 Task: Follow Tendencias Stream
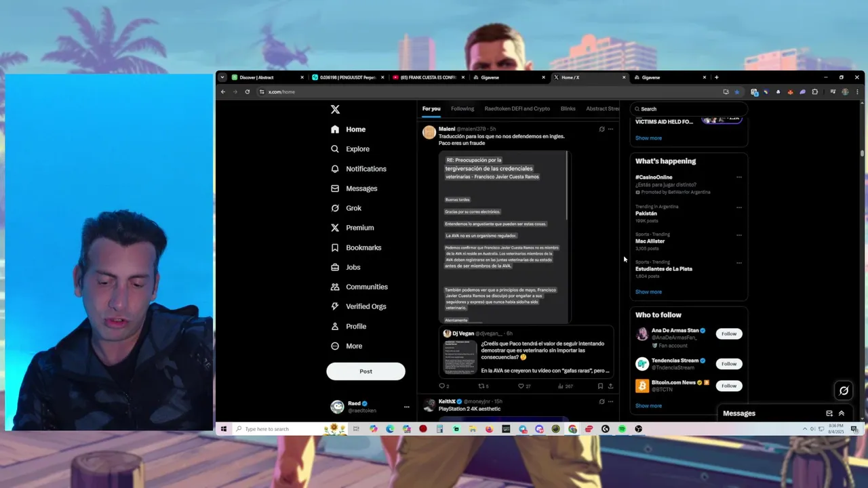point(729,364)
